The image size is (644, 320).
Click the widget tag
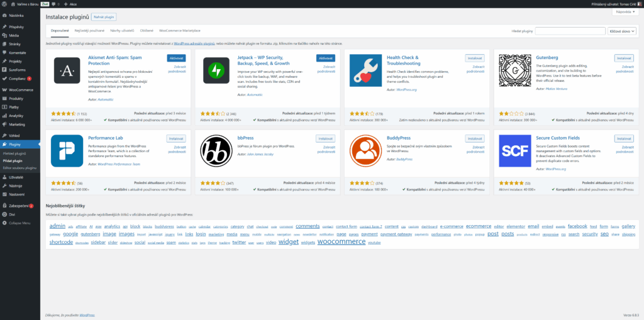288,242
